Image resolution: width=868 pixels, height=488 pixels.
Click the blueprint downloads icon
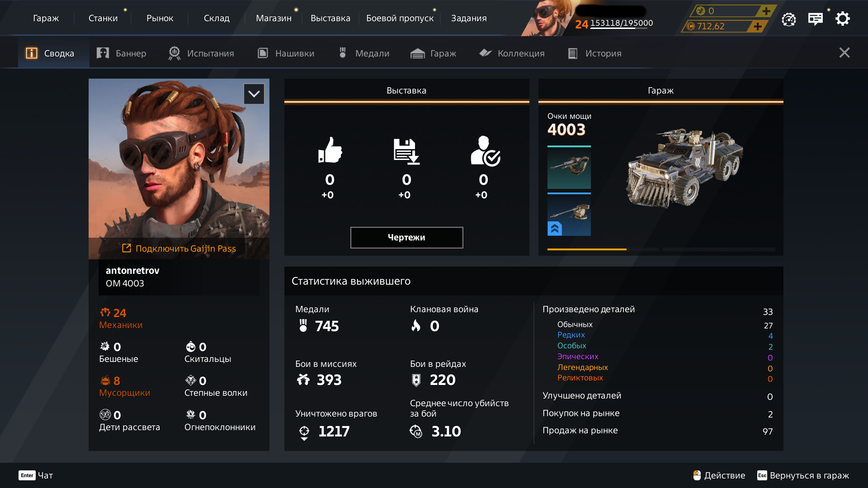point(406,151)
